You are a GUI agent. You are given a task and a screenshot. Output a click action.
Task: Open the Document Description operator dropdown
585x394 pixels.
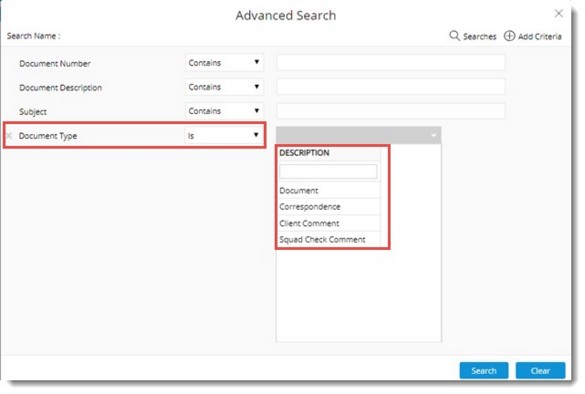(224, 87)
